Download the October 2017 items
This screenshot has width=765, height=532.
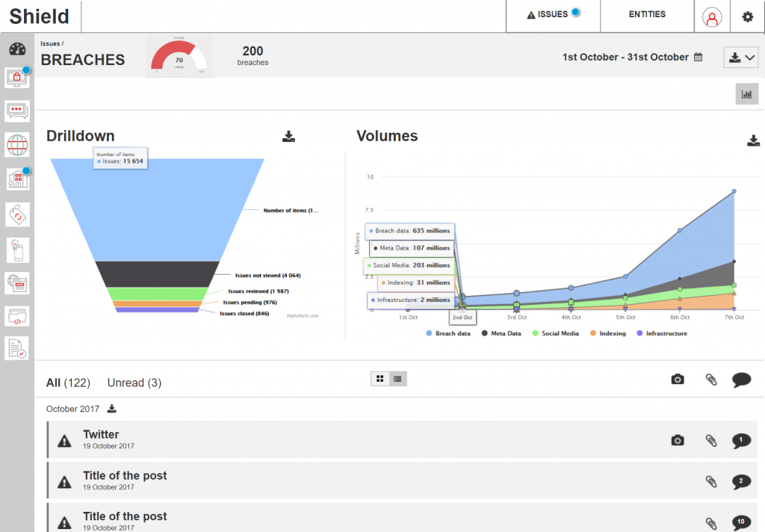(x=112, y=409)
